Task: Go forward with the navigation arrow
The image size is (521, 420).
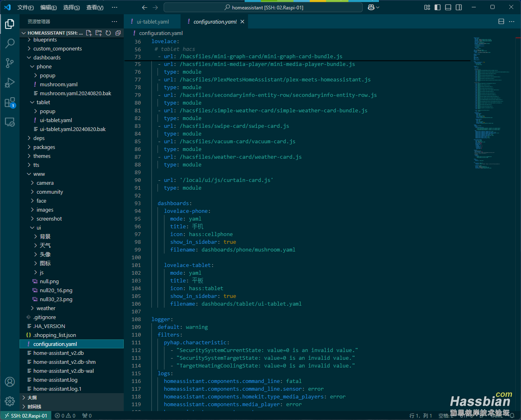Action: coord(155,7)
